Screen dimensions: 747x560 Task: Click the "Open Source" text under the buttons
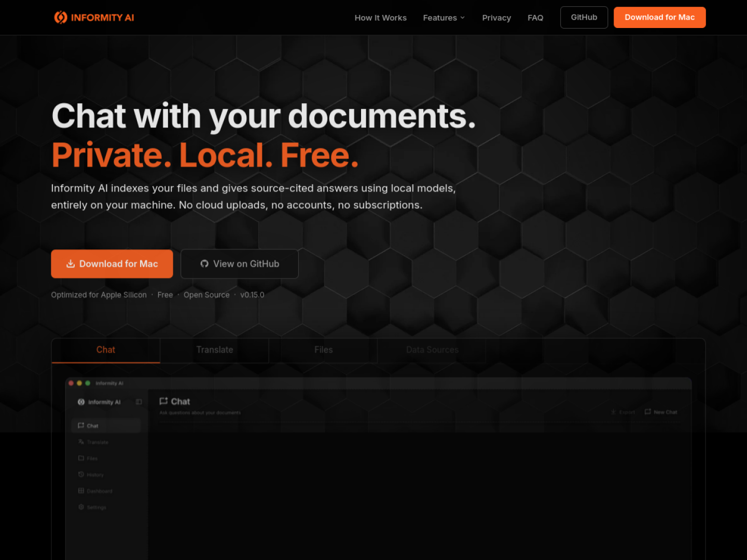tap(206, 295)
